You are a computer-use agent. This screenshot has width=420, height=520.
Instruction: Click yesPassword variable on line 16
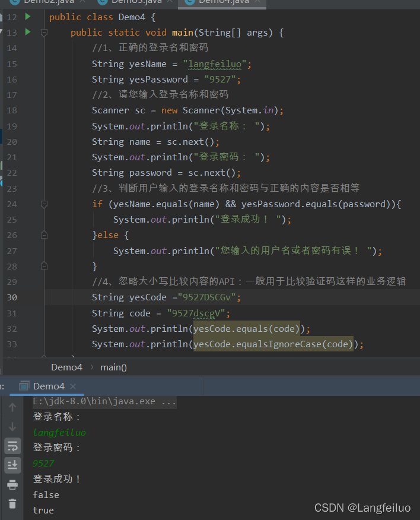click(158, 80)
